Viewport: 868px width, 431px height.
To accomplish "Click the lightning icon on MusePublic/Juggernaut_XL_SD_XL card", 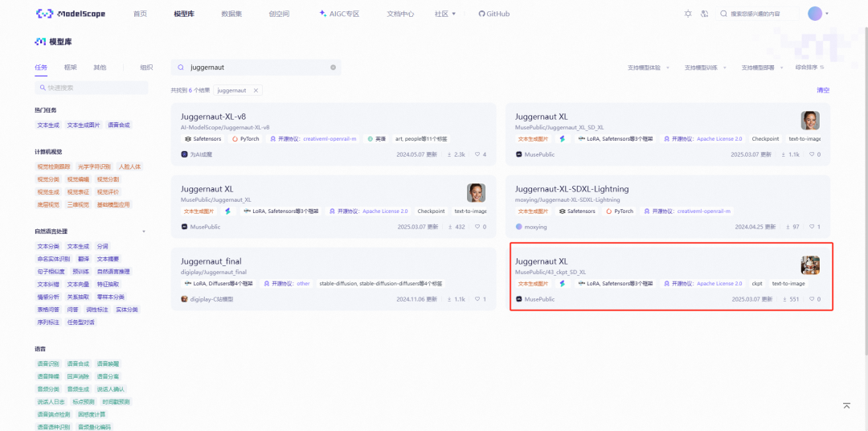I will coord(563,139).
